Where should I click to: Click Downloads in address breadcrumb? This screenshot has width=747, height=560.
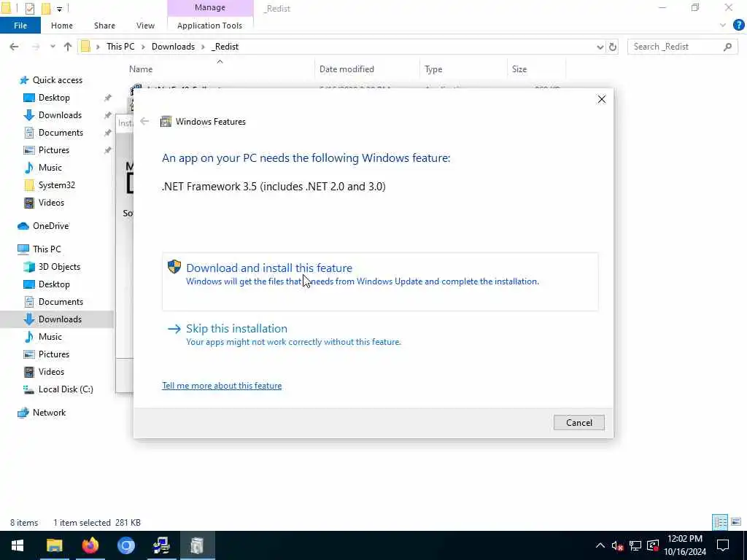(x=173, y=47)
